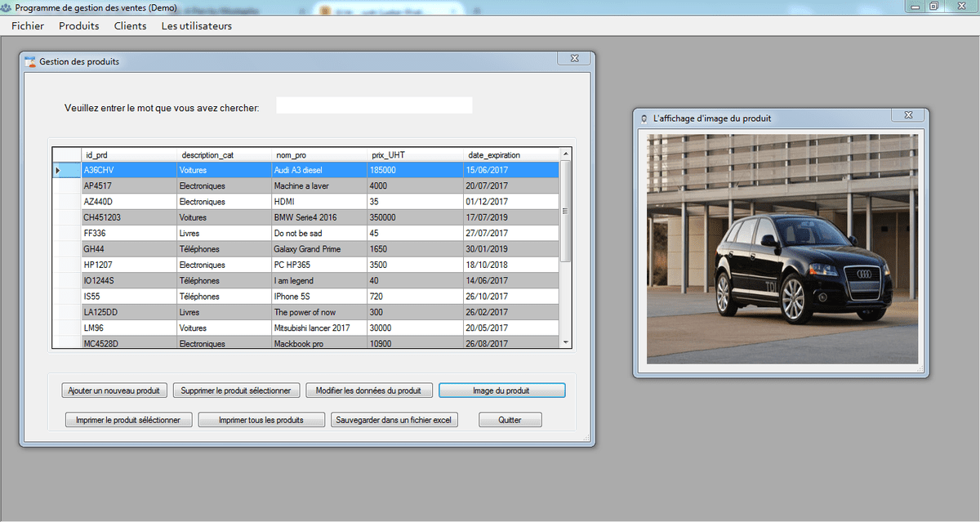The image size is (980, 522).
Task: Click Imprimer tous les produits
Action: coord(261,420)
